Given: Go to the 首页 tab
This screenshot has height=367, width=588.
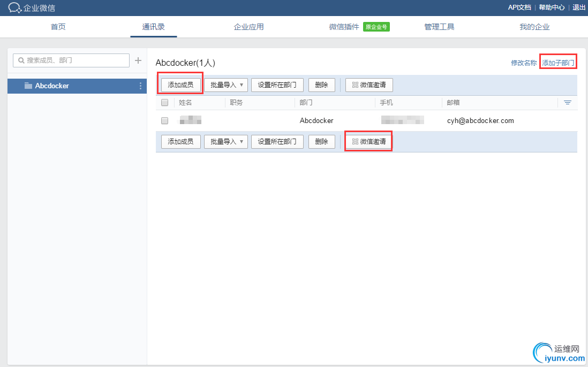Looking at the screenshot, I should click(x=58, y=27).
